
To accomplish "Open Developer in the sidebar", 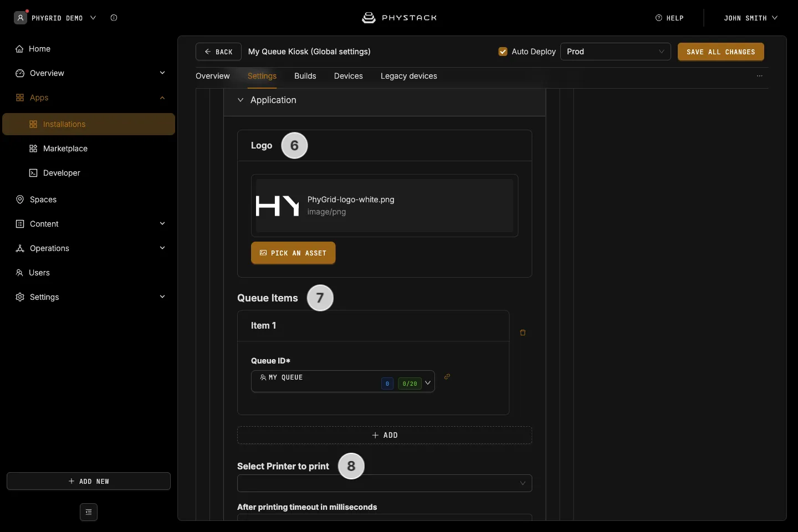I will click(54, 173).
